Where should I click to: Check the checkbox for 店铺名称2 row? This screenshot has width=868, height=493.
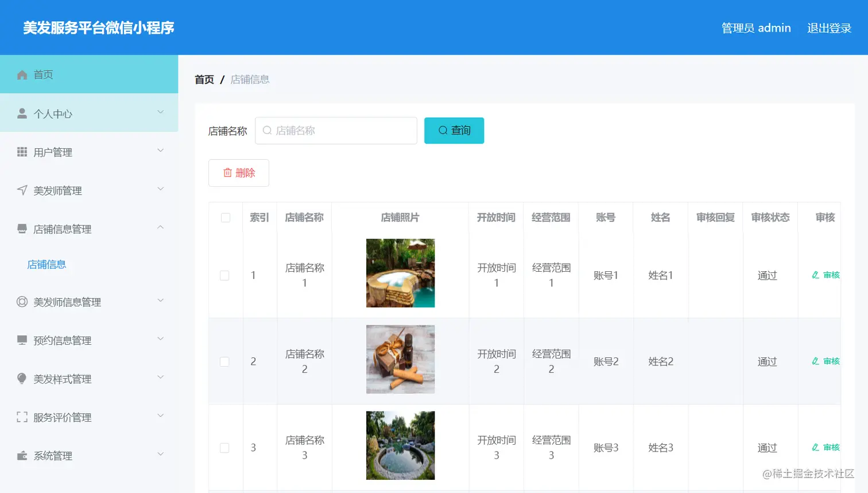224,362
